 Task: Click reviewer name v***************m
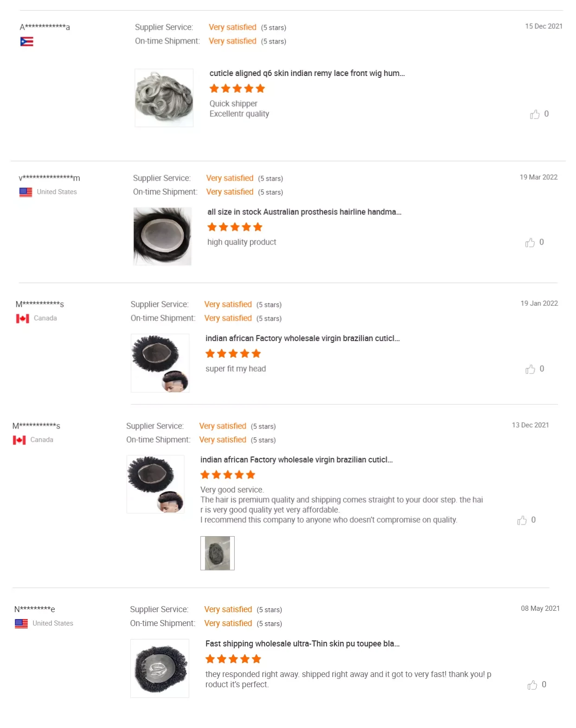49,178
